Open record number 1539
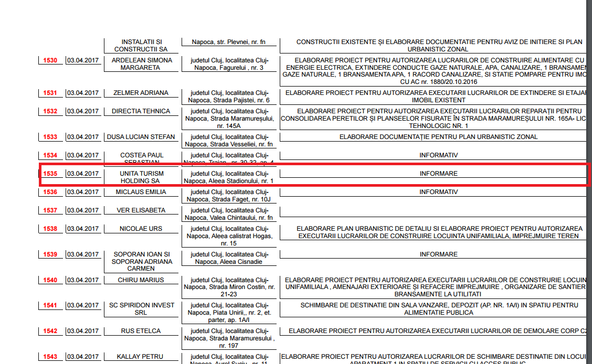This screenshot has width=592, height=364. [x=50, y=254]
